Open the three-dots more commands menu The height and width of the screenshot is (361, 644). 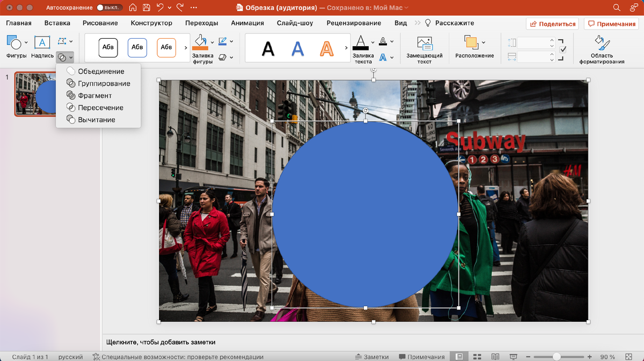194,8
